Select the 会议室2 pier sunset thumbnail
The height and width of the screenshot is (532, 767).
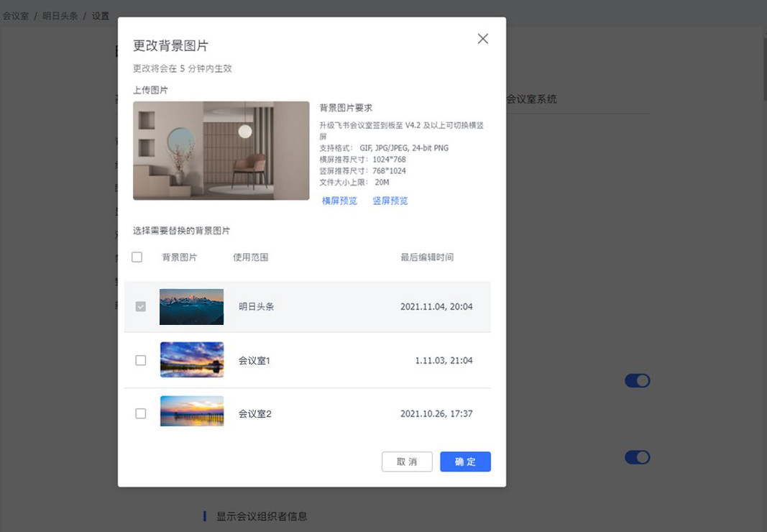[191, 411]
